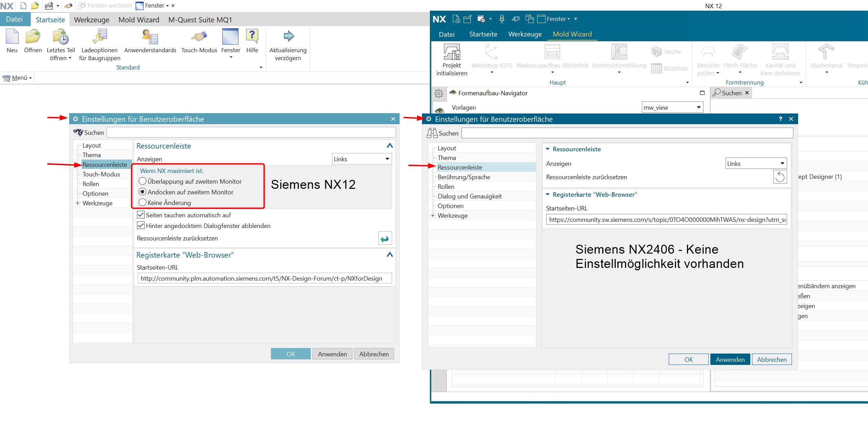
Task: Toggle Seiten tauchen automatisch auf checkbox
Action: 141,215
